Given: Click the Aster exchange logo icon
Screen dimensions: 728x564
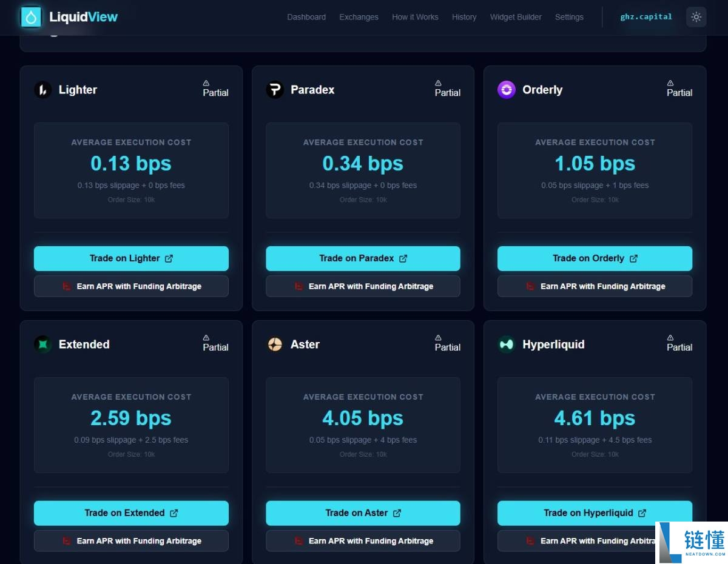Looking at the screenshot, I should click(275, 344).
